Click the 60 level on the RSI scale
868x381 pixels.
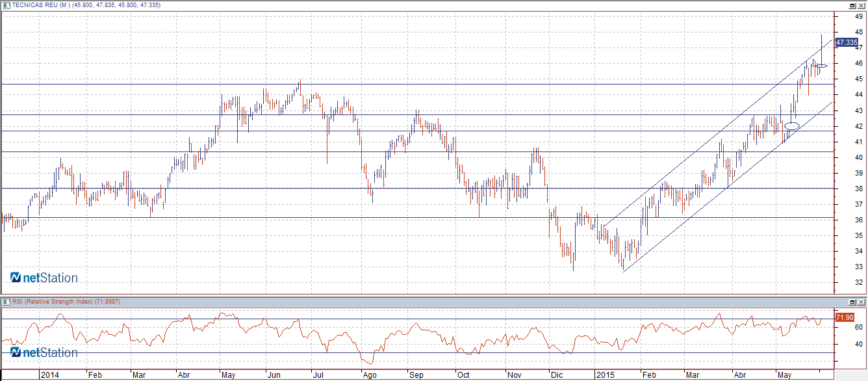click(x=858, y=327)
